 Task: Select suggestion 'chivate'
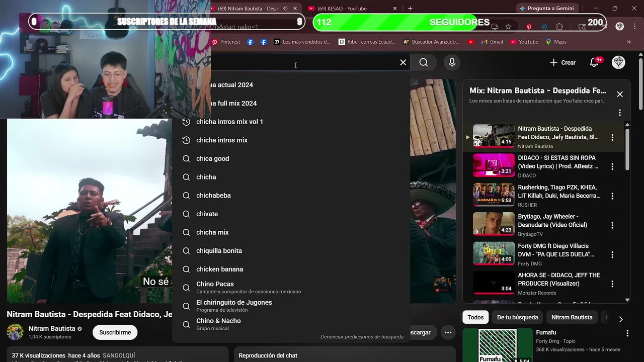tap(291, 214)
